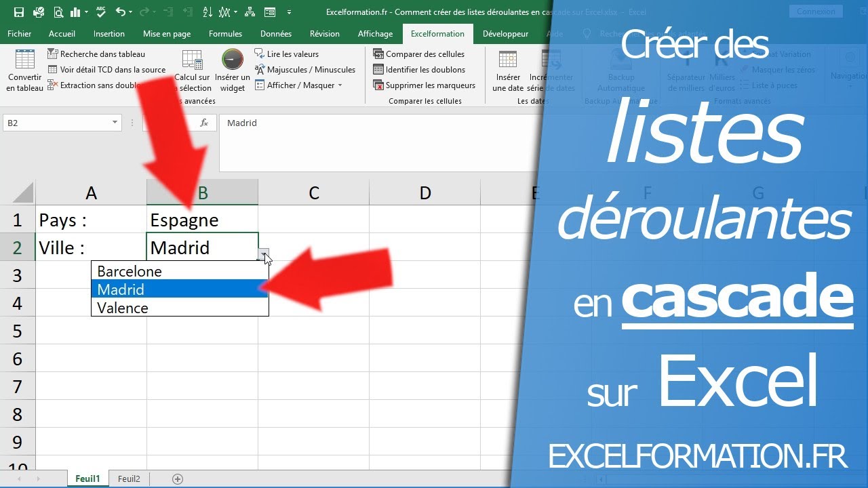
Task: Click Convertir en tableau
Action: click(x=25, y=71)
